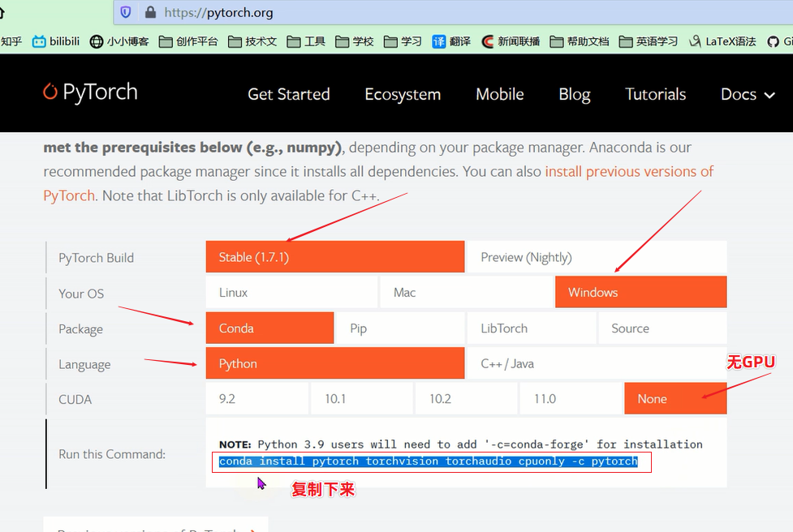Screen dimensions: 793x532
Task: Select C++ / Java as the language
Action: [x=597, y=363]
